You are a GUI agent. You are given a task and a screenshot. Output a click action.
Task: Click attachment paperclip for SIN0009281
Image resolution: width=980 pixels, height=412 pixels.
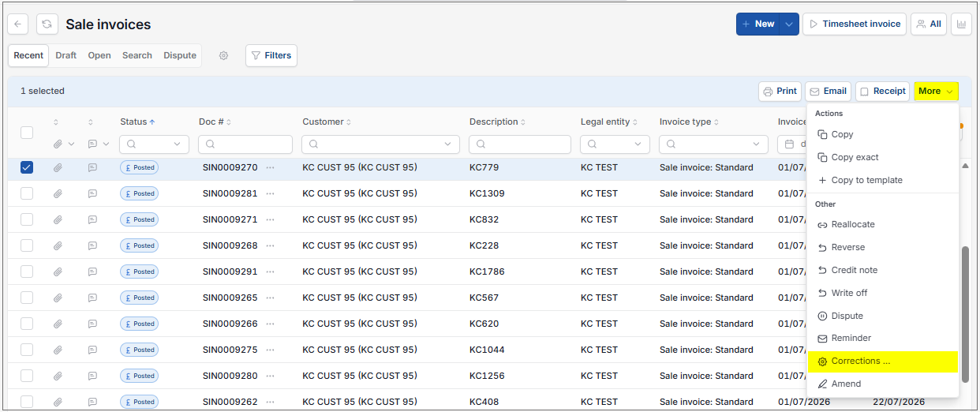point(58,193)
